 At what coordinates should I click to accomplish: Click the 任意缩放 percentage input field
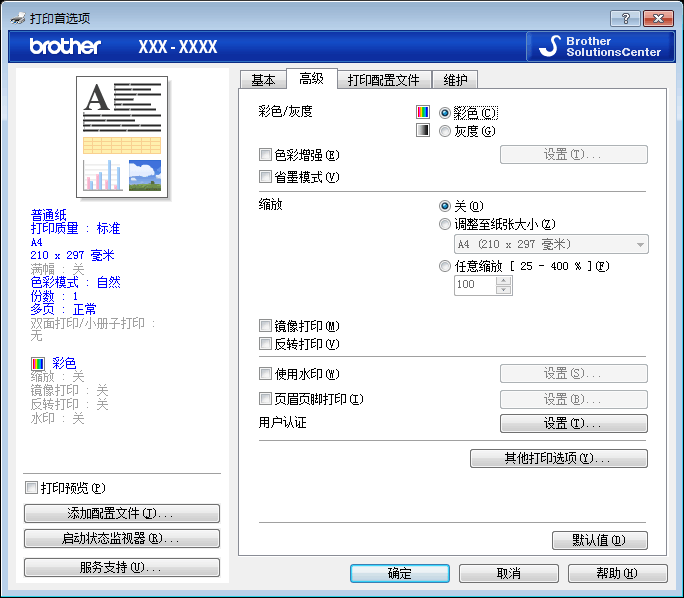coord(474,285)
